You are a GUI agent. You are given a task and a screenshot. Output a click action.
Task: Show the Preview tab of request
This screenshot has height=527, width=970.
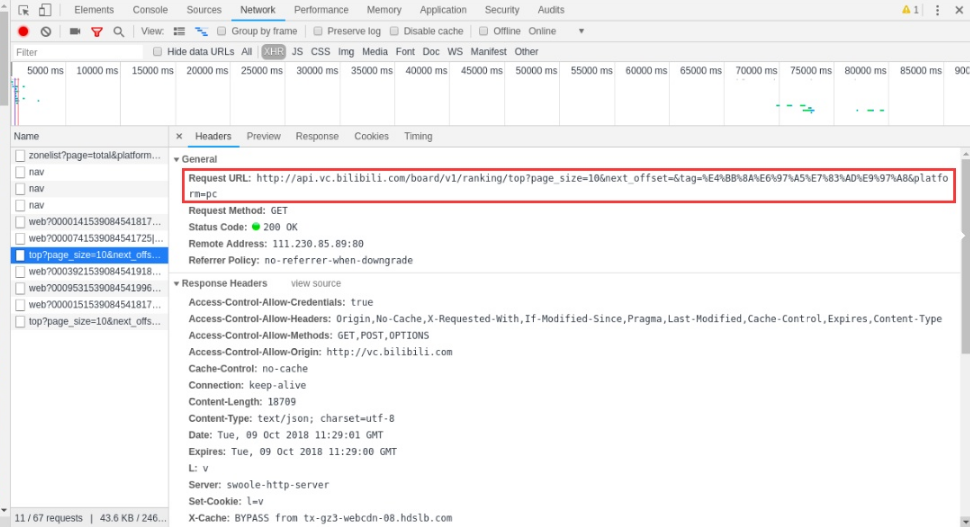pyautogui.click(x=264, y=136)
